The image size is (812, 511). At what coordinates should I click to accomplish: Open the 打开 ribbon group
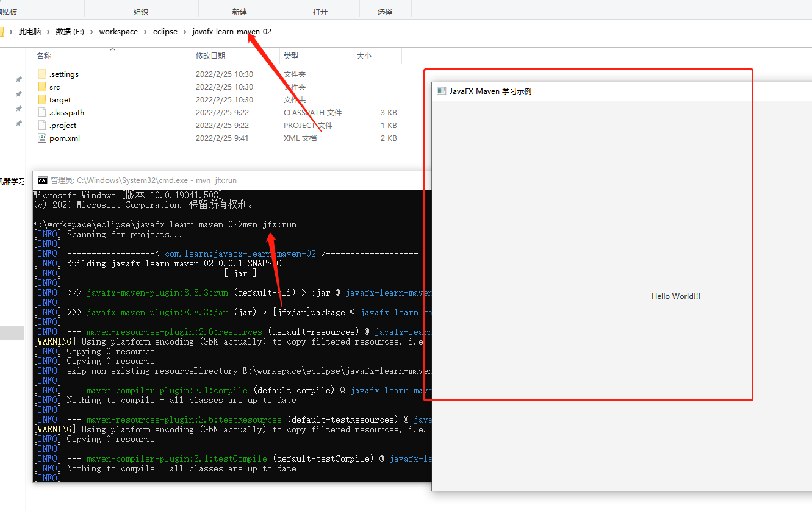coord(320,12)
